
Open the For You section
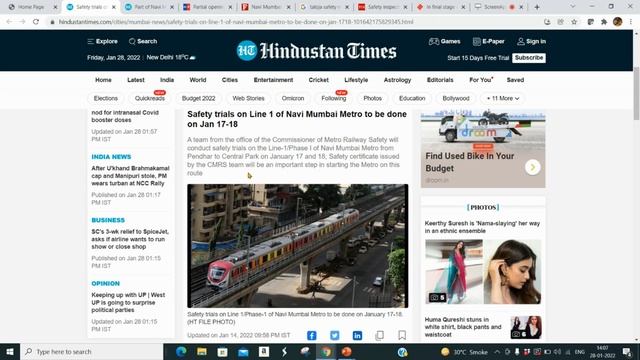(x=480, y=80)
